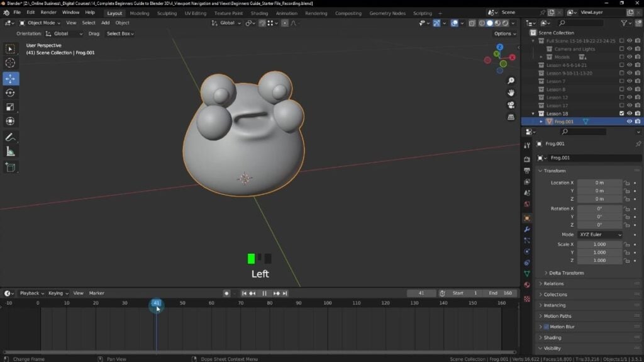
Task: Click the End frame field in timeline
Action: point(501,293)
